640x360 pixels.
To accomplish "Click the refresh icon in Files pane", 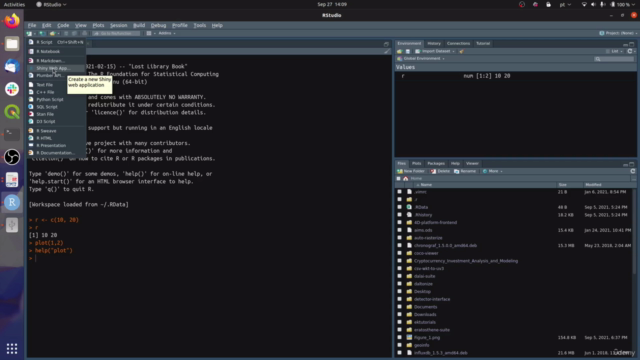I will [x=633, y=171].
